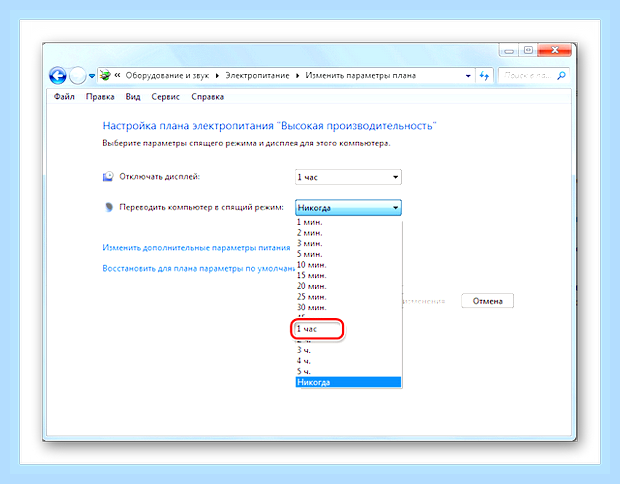The image size is (620, 484).
Task: Select 15 мин. from sleep list
Action: click(348, 276)
